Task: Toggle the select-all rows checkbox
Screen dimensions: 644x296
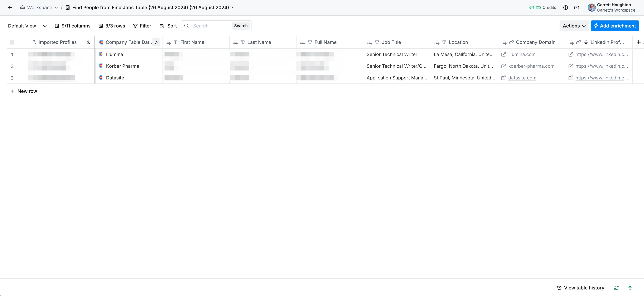Action: tap(12, 42)
